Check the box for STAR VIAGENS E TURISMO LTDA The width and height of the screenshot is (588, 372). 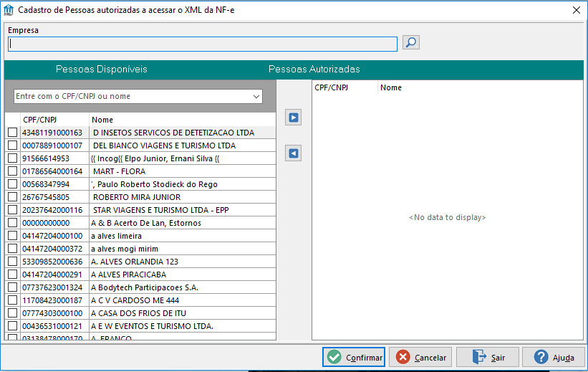(13, 210)
